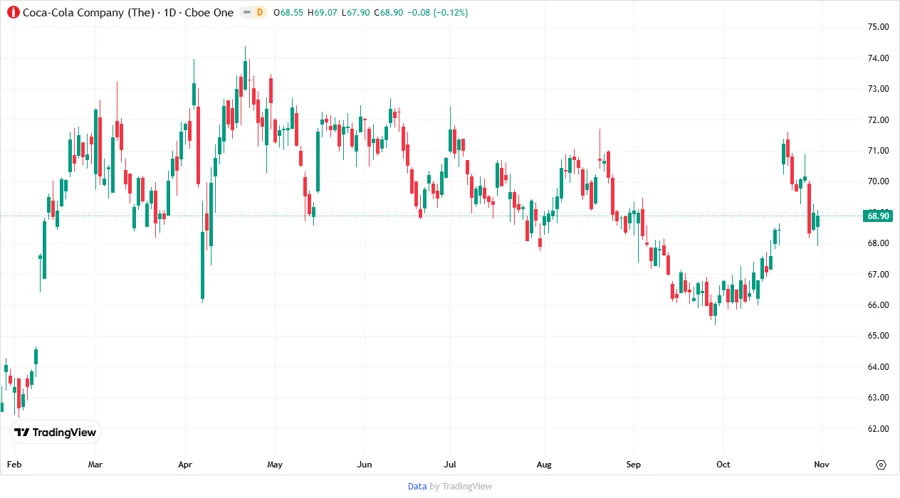Click the 63.00 price axis label

click(x=878, y=398)
